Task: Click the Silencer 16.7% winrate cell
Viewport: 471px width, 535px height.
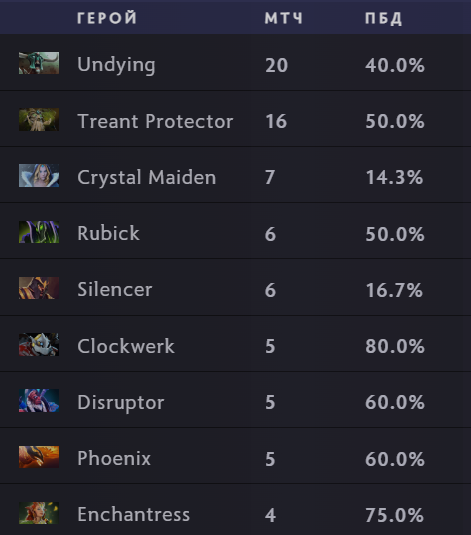Action: [394, 290]
